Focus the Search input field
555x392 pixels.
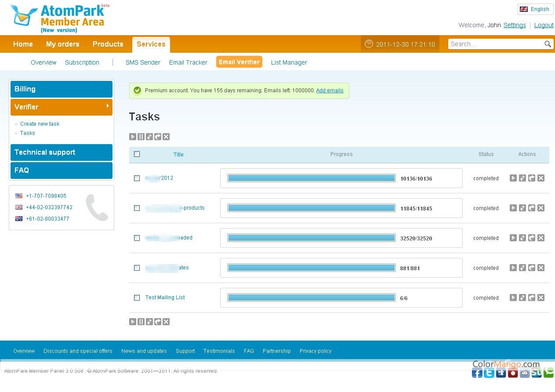coord(495,44)
